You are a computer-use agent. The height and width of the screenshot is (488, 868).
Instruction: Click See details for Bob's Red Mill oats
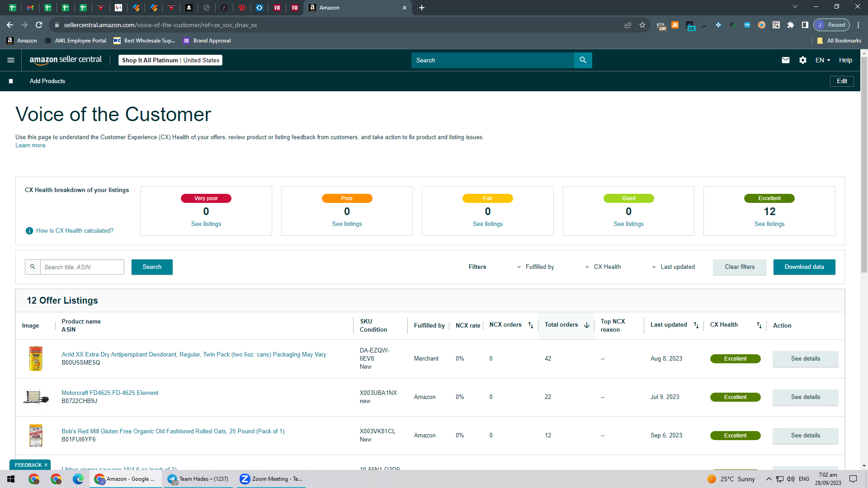(x=805, y=436)
